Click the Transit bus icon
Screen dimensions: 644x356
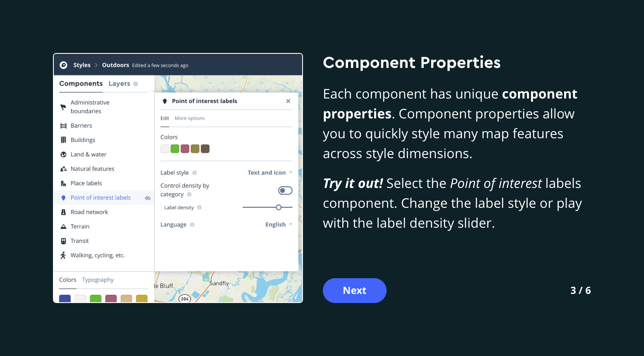(x=63, y=241)
